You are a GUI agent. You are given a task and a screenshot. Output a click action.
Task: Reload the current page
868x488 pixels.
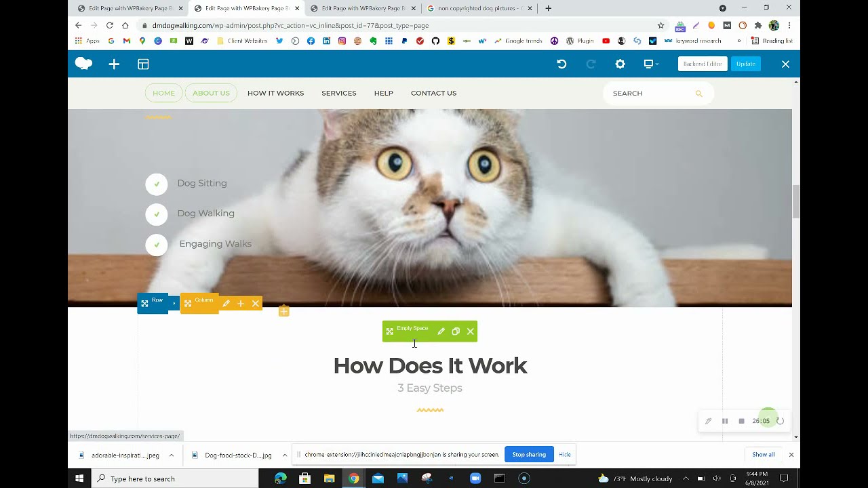point(110,25)
